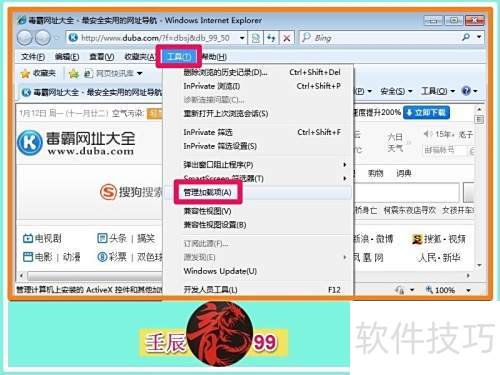Open the 文件(F) menu
500x375 pixels.
click(33, 57)
